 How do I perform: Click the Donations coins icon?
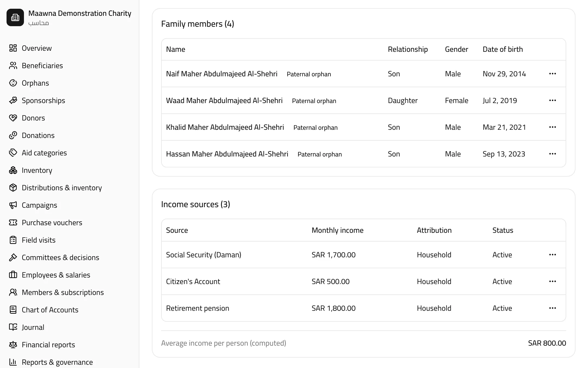click(x=13, y=135)
